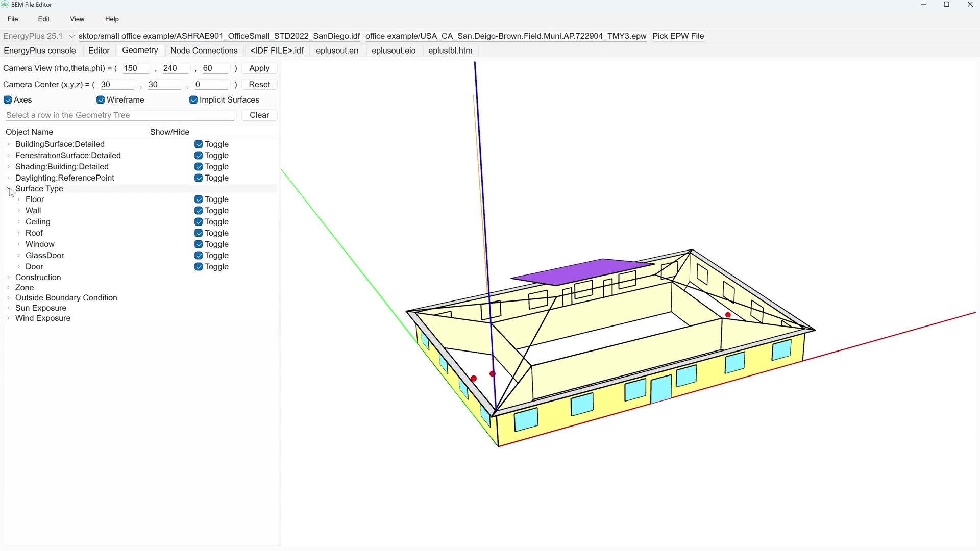Click the BEM File Editor app icon

point(5,5)
